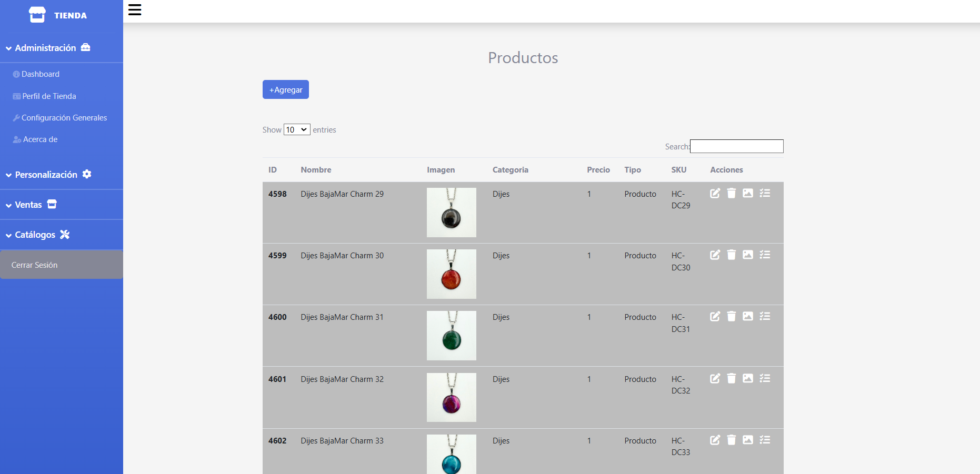
Task: Toggle the hamburger sidebar menu
Action: tap(135, 10)
